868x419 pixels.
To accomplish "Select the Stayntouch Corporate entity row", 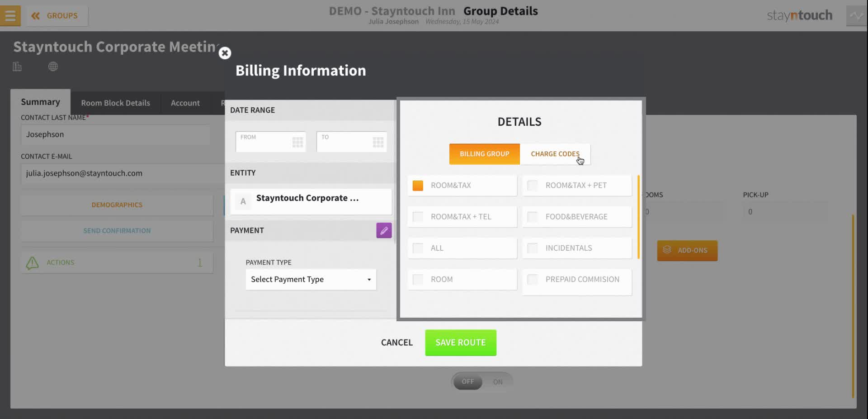I will click(311, 201).
